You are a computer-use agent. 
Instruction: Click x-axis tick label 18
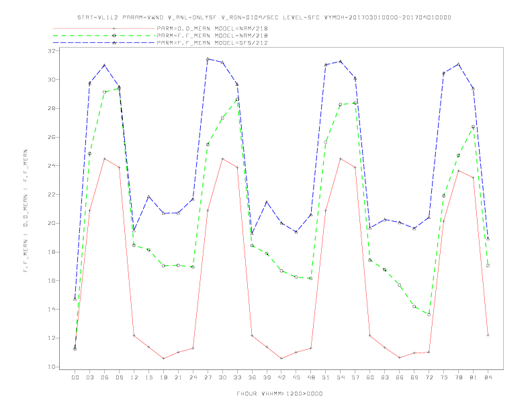point(163,377)
